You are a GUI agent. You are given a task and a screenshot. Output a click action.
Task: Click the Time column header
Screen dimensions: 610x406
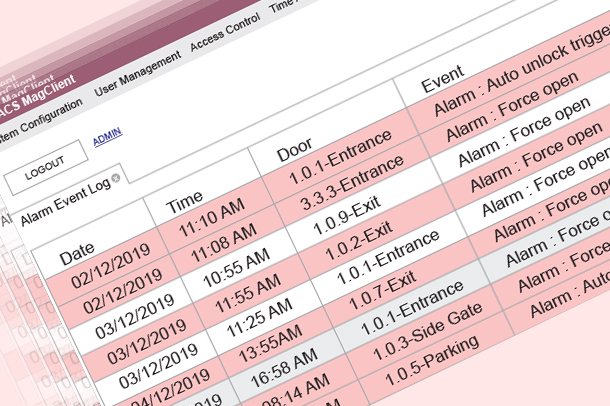coord(184,201)
